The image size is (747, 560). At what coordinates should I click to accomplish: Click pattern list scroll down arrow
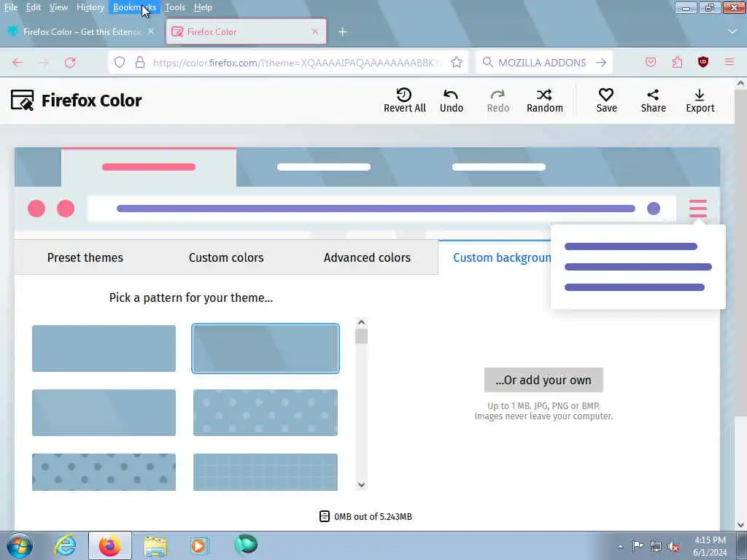pos(361,485)
